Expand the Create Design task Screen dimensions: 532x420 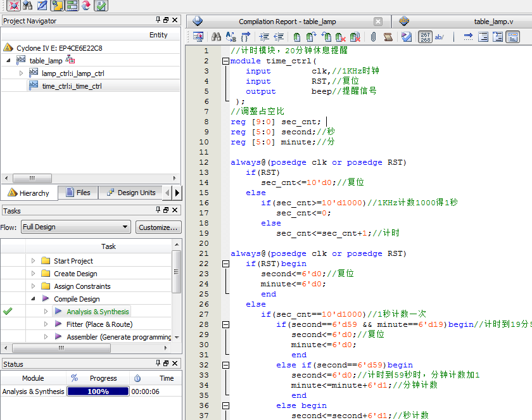(33, 274)
